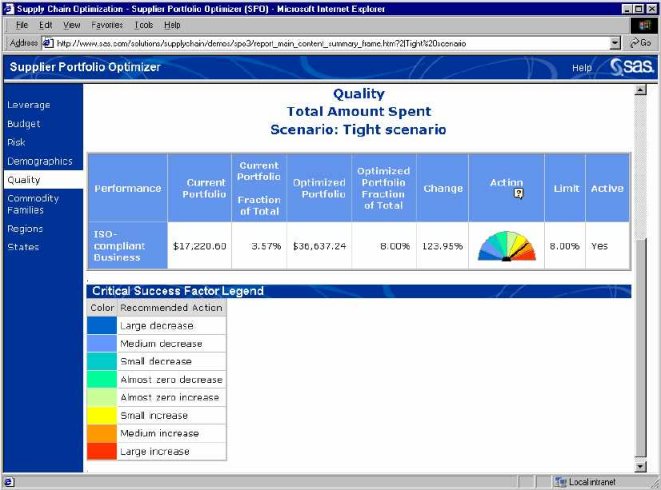Click the Action column help icon
The width and height of the screenshot is (661, 490).
(519, 194)
